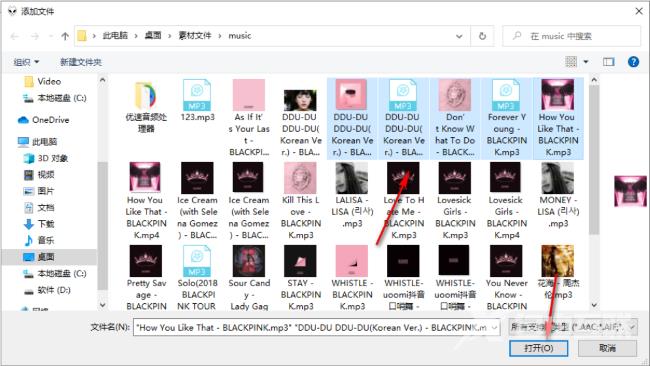Select Sour Candy - Lady Gaga file

tap(249, 278)
